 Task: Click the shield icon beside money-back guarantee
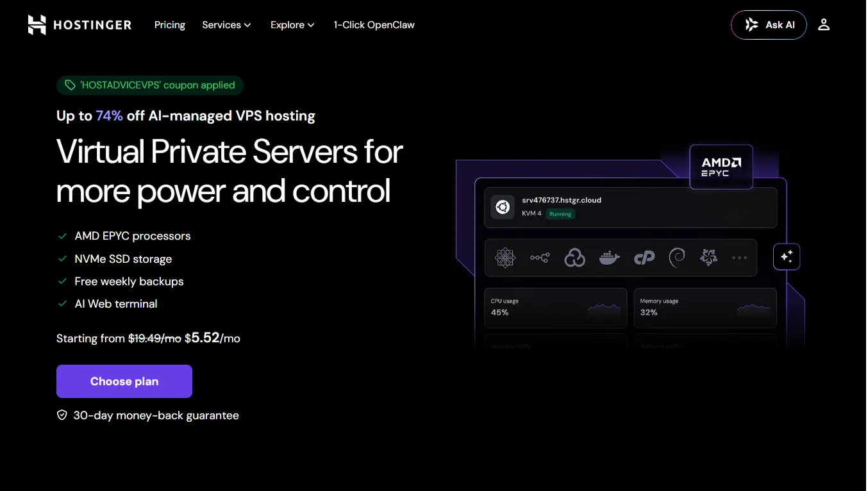tap(62, 415)
